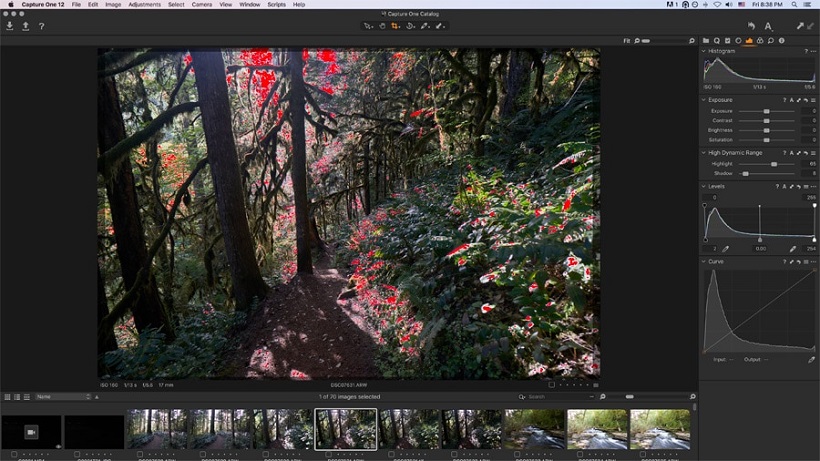The height and width of the screenshot is (461, 820).
Task: Open the Adjustments menu
Action: (144, 4)
